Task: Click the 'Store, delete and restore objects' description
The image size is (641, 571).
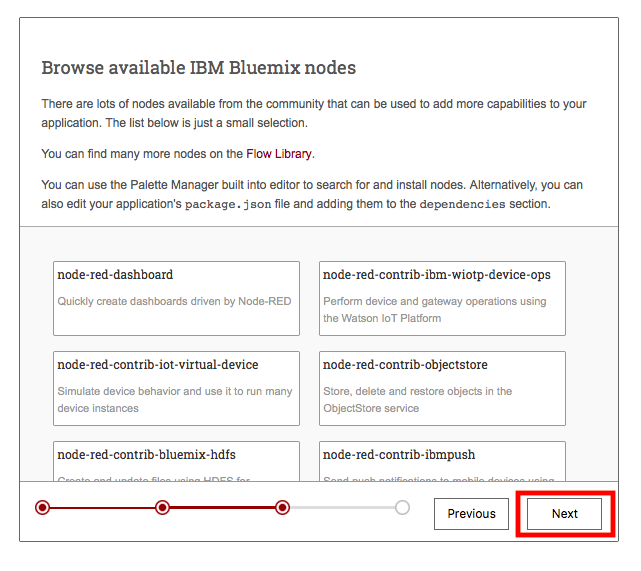Action: (417, 400)
